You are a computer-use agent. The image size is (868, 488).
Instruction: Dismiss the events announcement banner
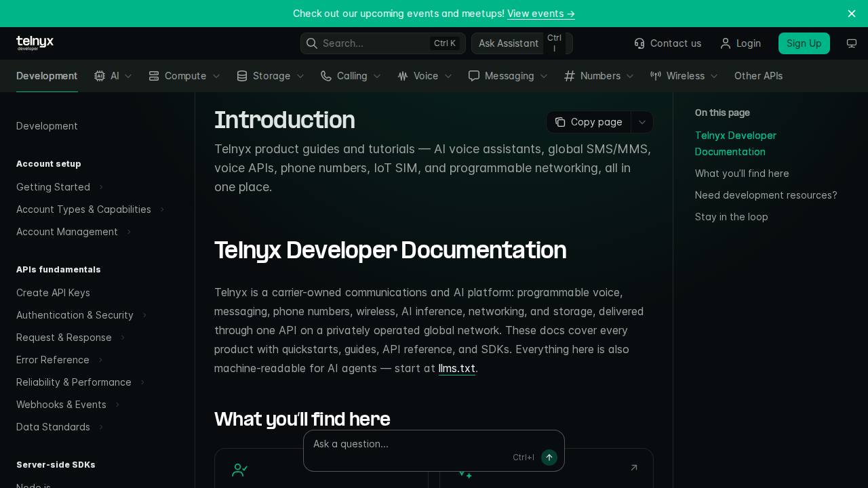852,14
